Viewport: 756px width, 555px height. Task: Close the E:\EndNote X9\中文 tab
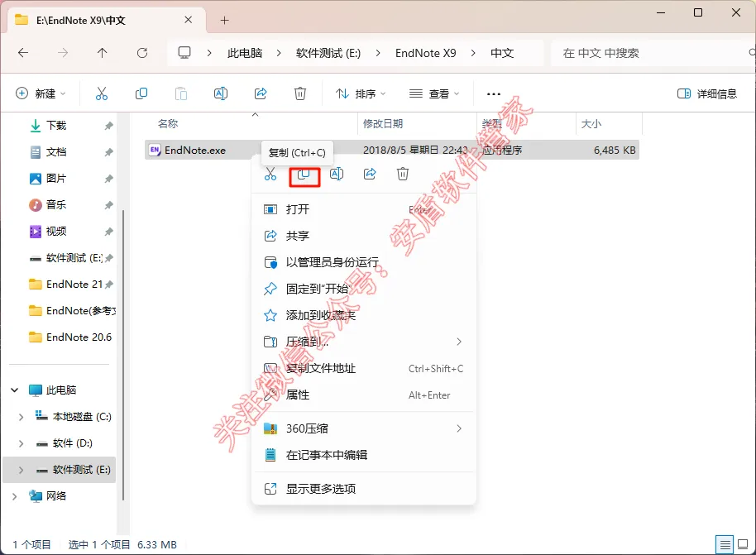(189, 20)
